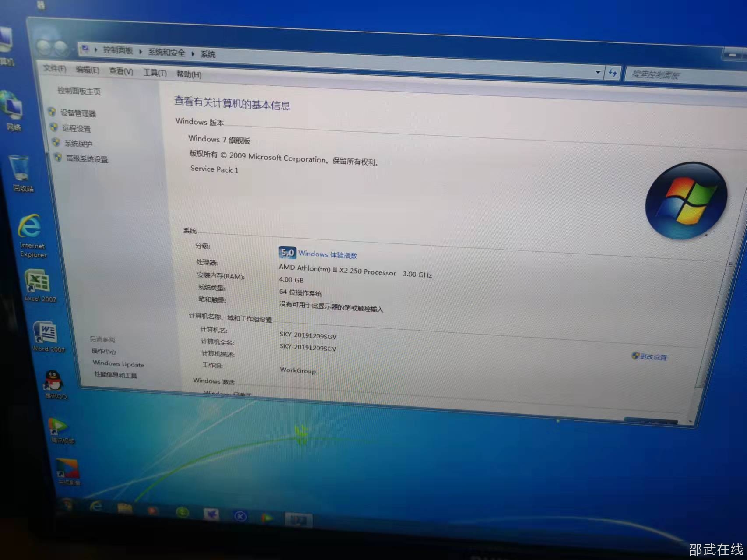Open the 文件(F) menu
This screenshot has width=747, height=560.
coord(54,69)
